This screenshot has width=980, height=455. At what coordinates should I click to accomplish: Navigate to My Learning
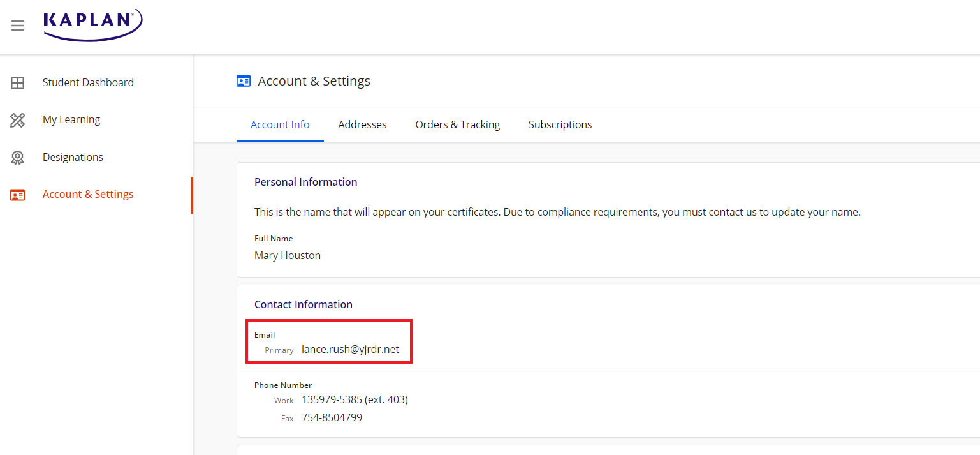coord(71,119)
